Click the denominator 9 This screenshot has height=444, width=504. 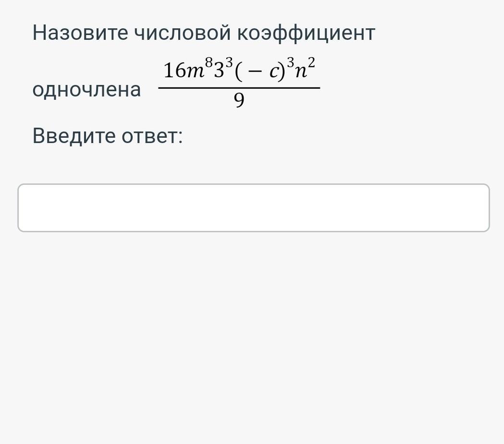tap(239, 100)
